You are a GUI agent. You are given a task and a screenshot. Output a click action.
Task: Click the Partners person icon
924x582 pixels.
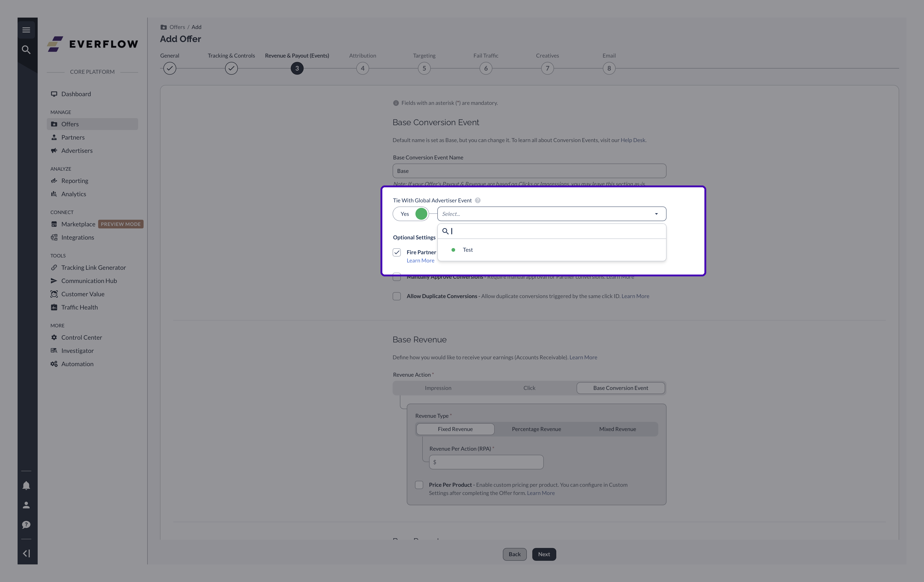(54, 138)
